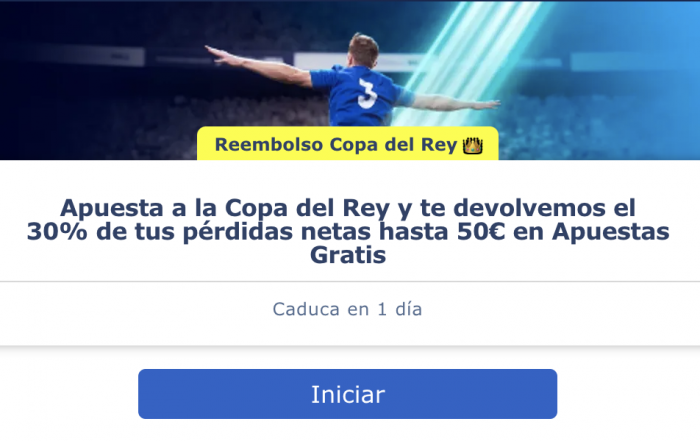Click the divider line above expiry text
This screenshot has width=700, height=441.
pyautogui.click(x=350, y=282)
